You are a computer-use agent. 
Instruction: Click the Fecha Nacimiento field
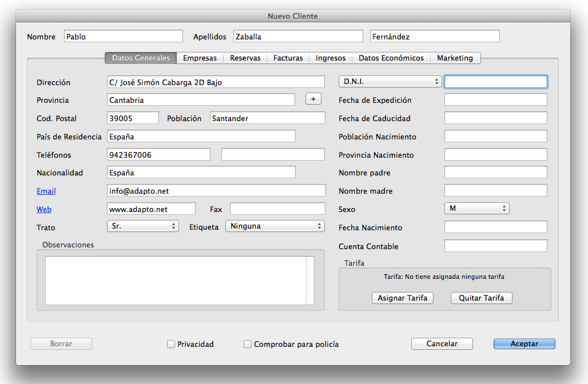(496, 227)
